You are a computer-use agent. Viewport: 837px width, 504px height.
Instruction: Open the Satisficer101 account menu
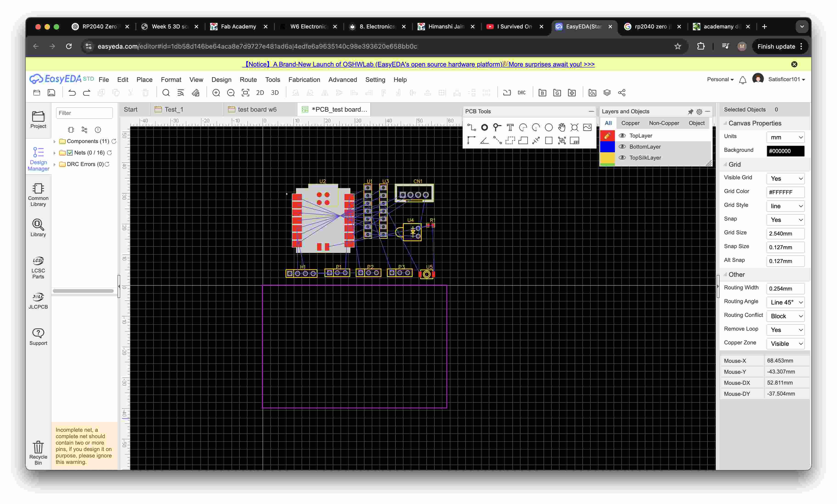pos(786,79)
